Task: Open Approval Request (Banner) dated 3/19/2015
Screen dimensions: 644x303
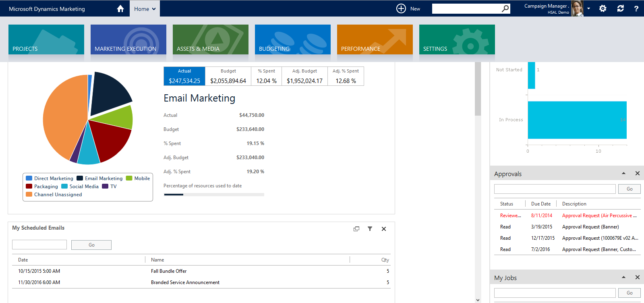Action: (x=568, y=227)
